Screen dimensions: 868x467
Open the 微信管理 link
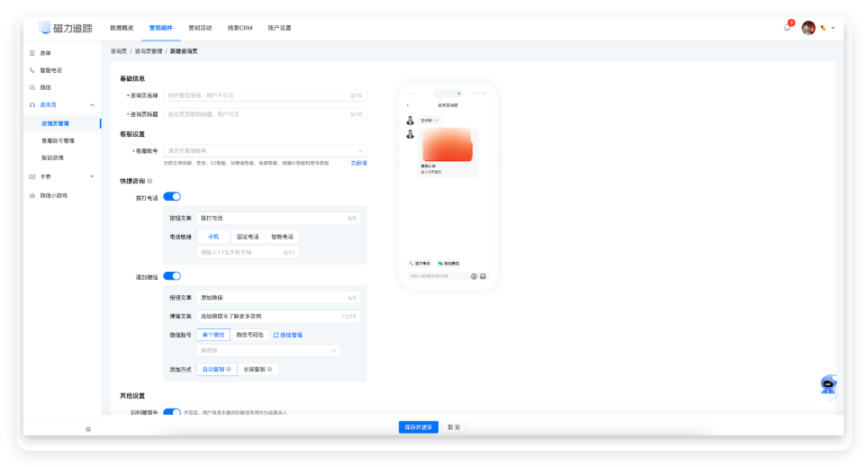287,335
